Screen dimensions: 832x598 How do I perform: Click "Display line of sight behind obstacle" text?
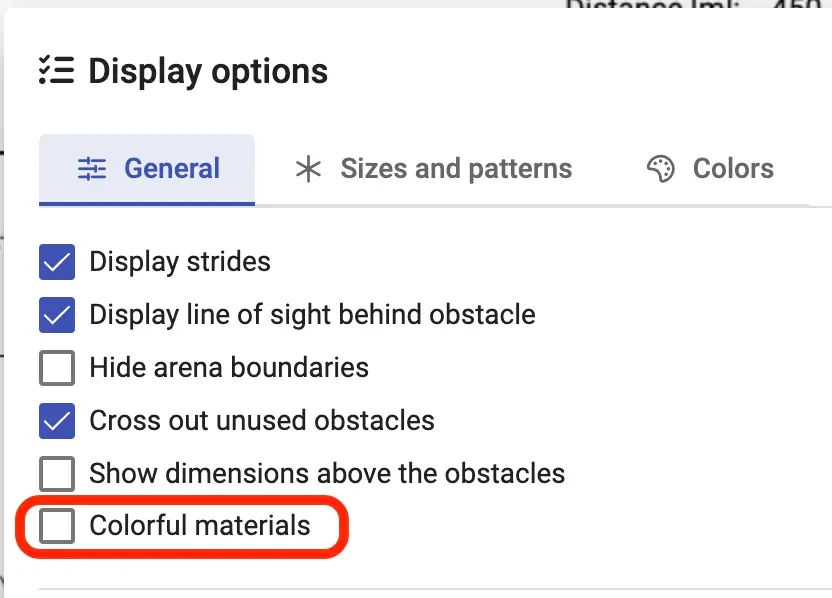pyautogui.click(x=312, y=315)
